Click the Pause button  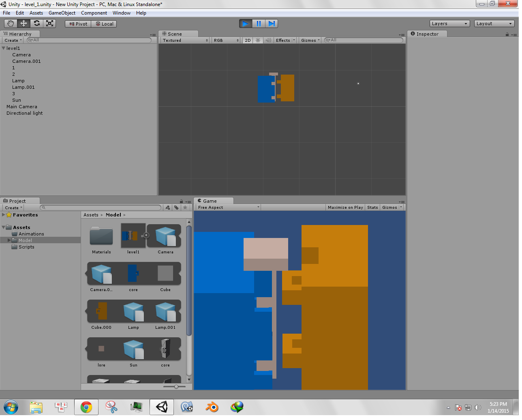pos(259,24)
